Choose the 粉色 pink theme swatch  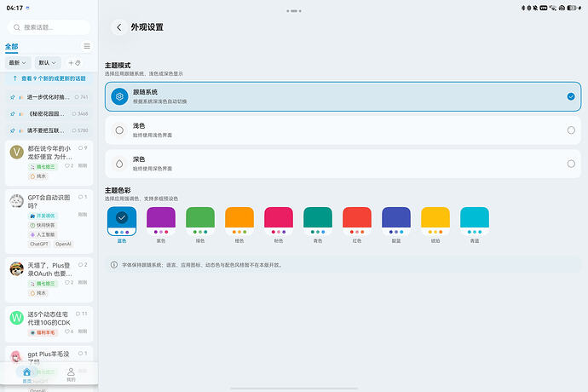click(x=279, y=222)
